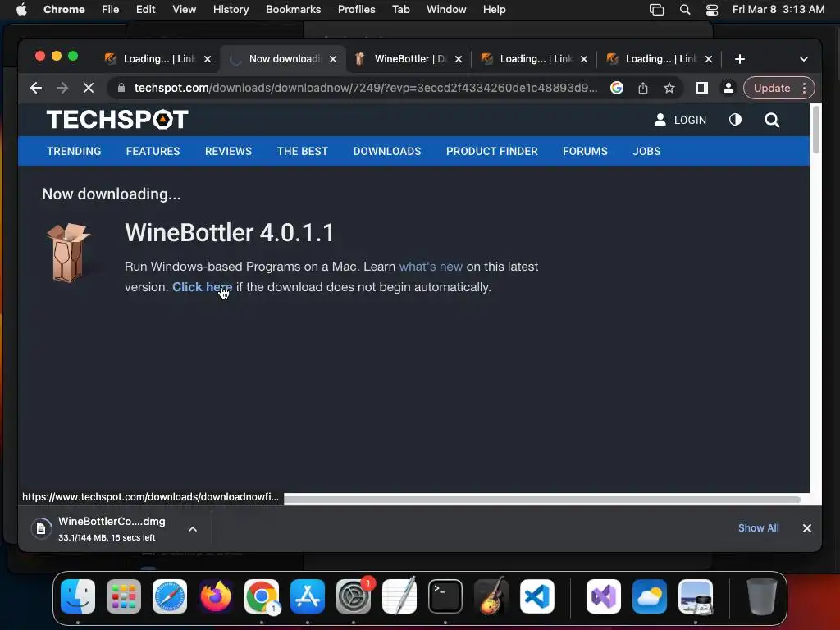Click the WineBottler box thumbnail
Viewport: 840px width, 630px height.
coord(68,253)
